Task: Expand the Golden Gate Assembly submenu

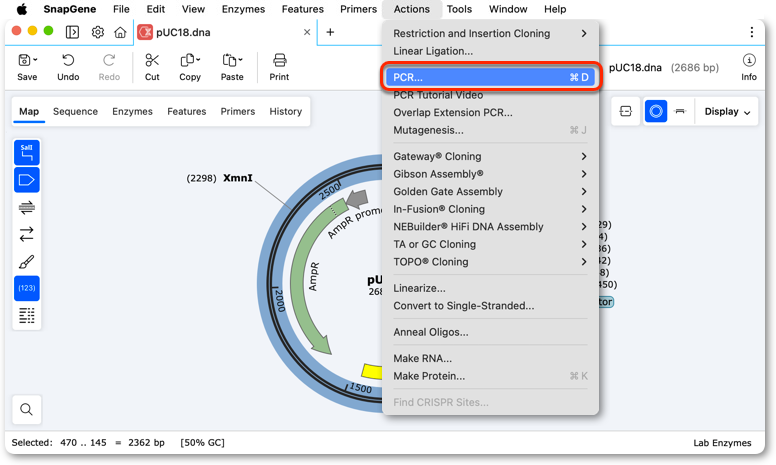Action: [490, 191]
